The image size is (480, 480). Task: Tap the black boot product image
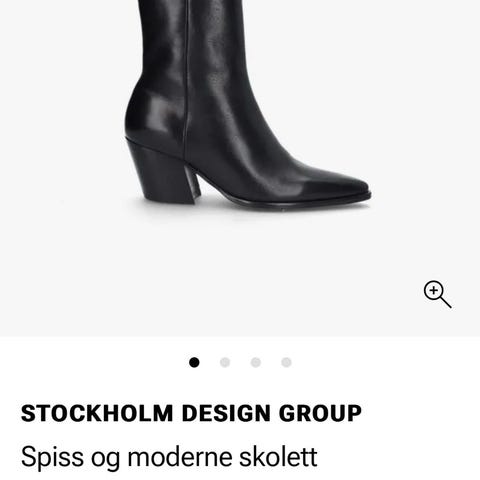[x=247, y=105]
